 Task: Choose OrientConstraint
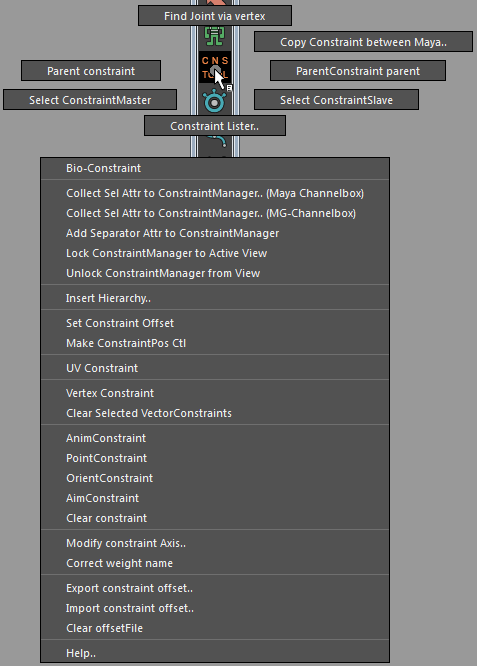215,478
